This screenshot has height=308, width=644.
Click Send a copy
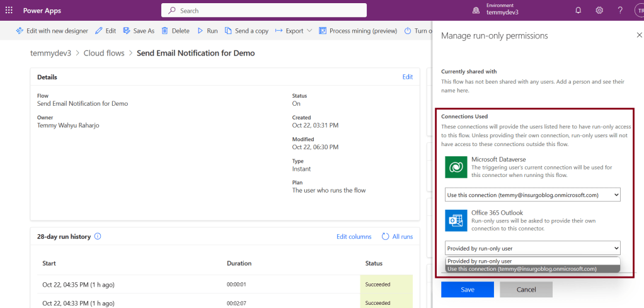(x=246, y=31)
